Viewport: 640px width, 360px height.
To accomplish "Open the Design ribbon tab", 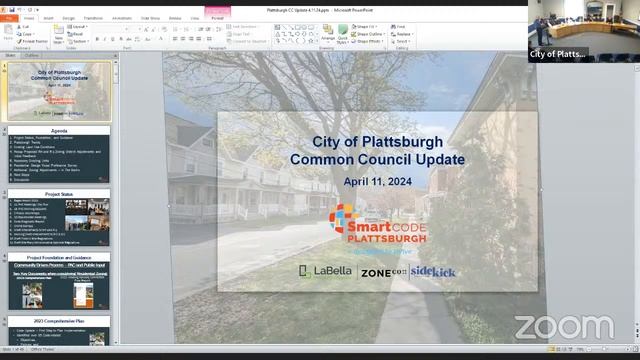I will tap(69, 18).
